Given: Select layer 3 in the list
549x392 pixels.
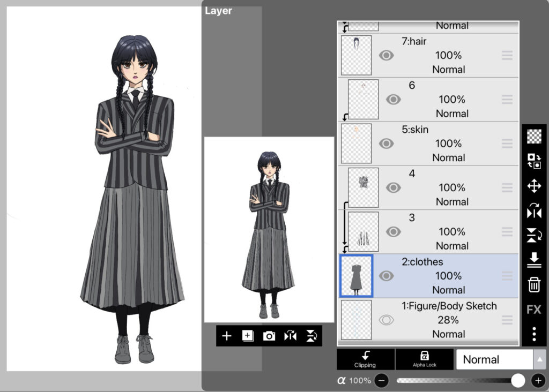Looking at the screenshot, I should [440, 231].
